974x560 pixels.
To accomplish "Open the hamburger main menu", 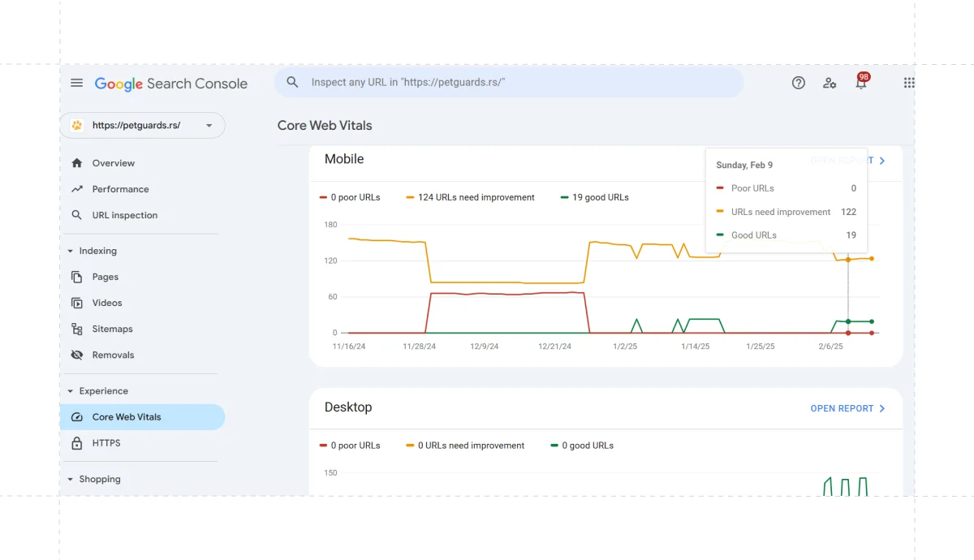I will coord(77,83).
